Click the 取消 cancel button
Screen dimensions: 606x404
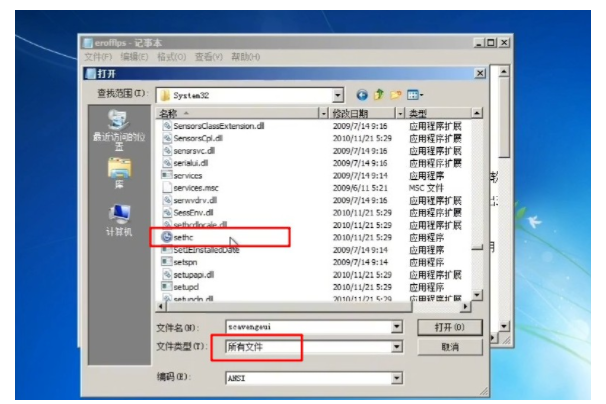(x=449, y=346)
